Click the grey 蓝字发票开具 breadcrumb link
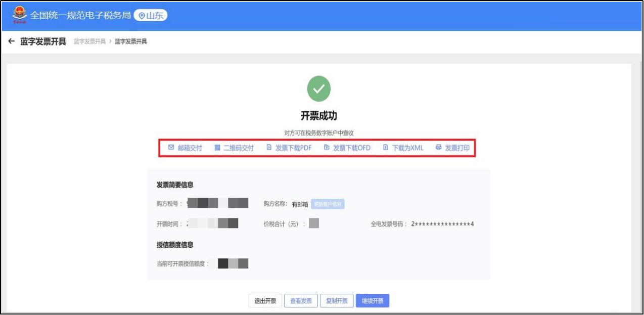This screenshot has height=315, width=644. click(89, 41)
